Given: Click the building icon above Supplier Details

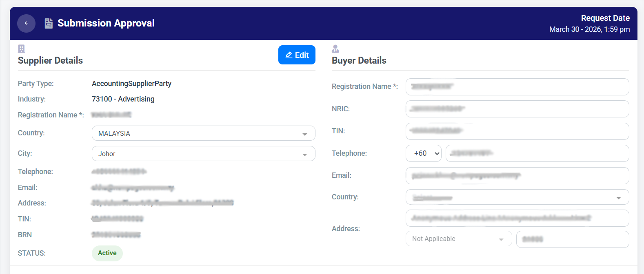Looking at the screenshot, I should pos(20,48).
